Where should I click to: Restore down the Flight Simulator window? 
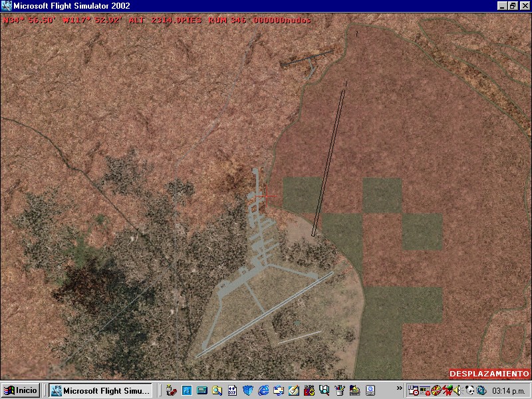click(513, 6)
